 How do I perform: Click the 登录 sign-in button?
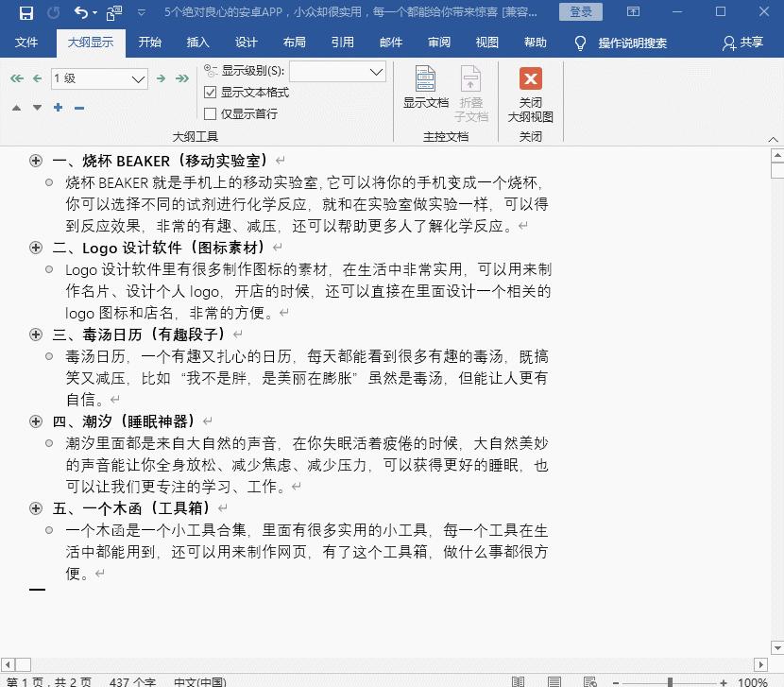coord(579,11)
